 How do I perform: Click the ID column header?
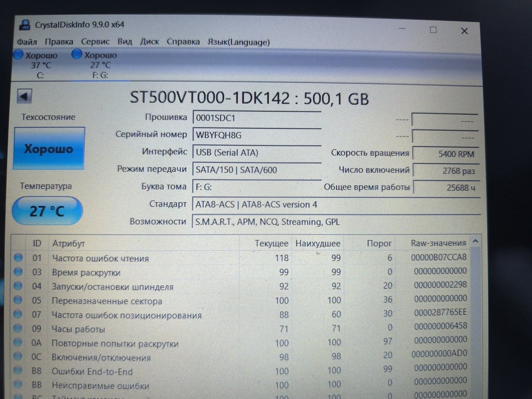[37, 243]
